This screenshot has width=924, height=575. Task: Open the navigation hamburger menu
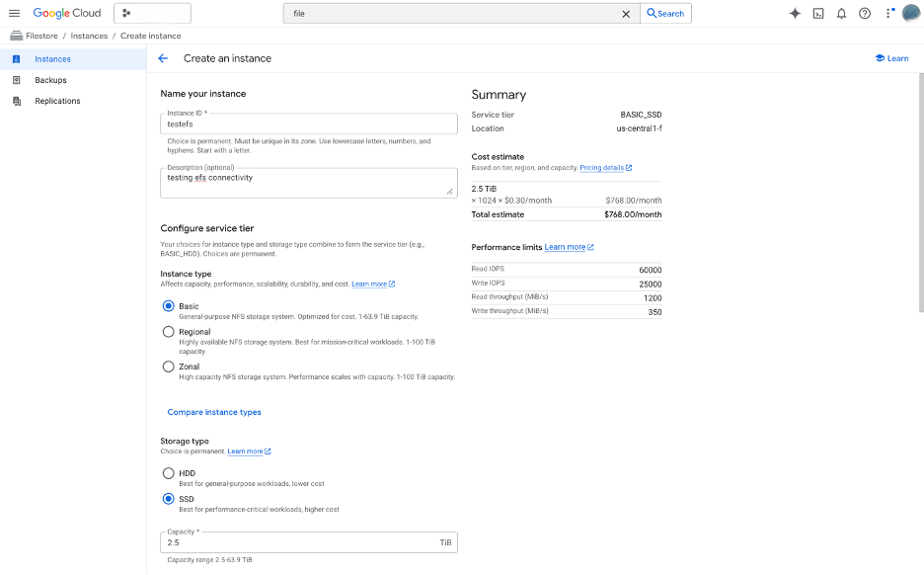click(x=14, y=13)
